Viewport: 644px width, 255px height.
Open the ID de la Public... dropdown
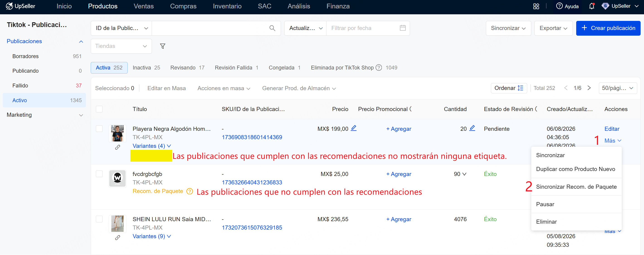click(121, 28)
